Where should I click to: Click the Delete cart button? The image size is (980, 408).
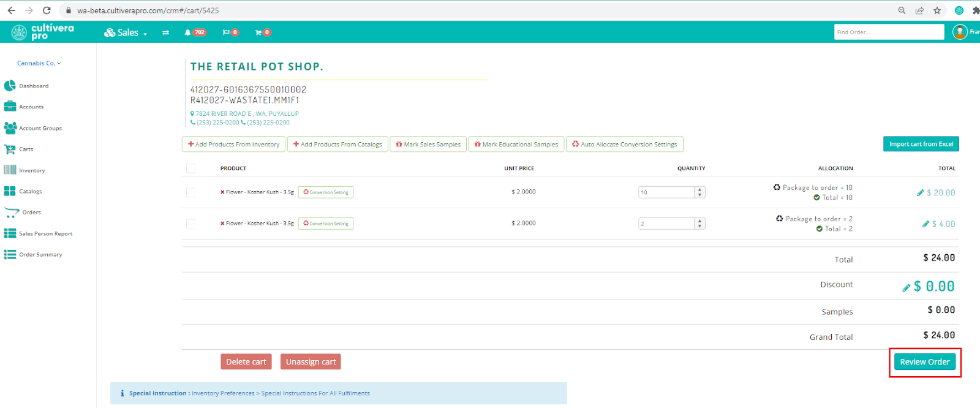pyautogui.click(x=246, y=362)
